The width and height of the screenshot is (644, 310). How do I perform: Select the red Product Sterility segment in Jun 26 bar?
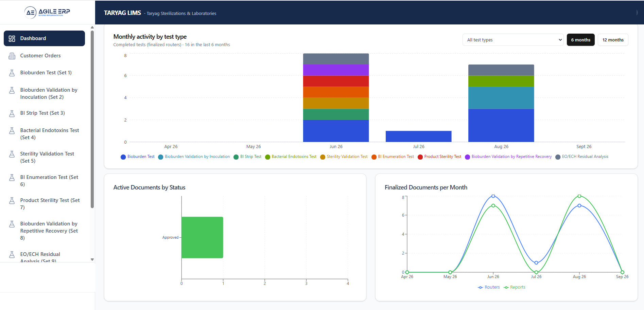coord(336,81)
